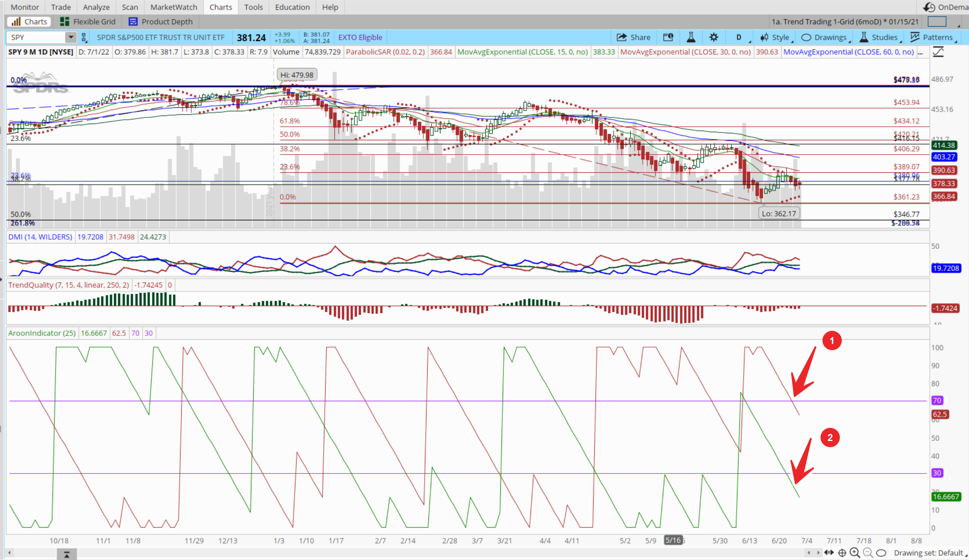Image resolution: width=969 pixels, height=560 pixels.
Task: Click the active drawing tool ellipse icon
Action: [881, 553]
